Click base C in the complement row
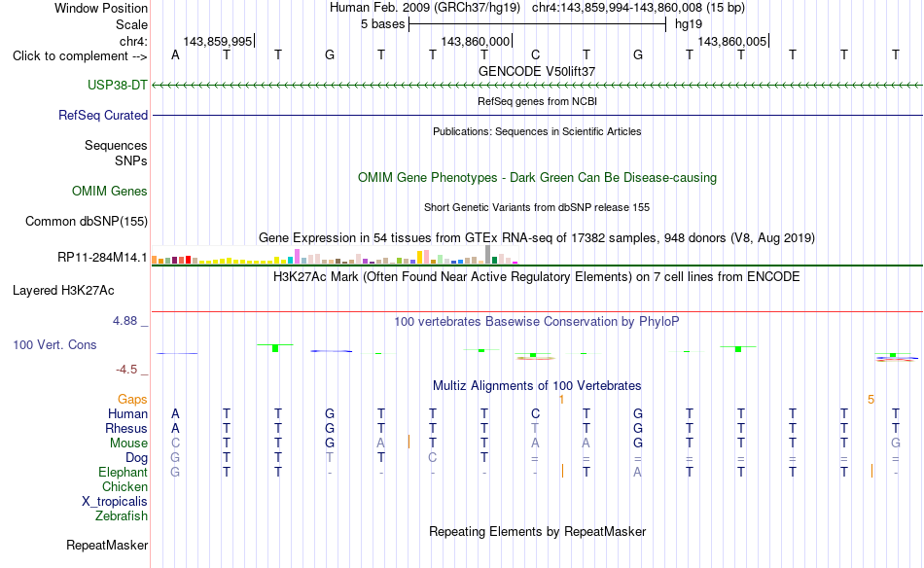 tap(535, 54)
